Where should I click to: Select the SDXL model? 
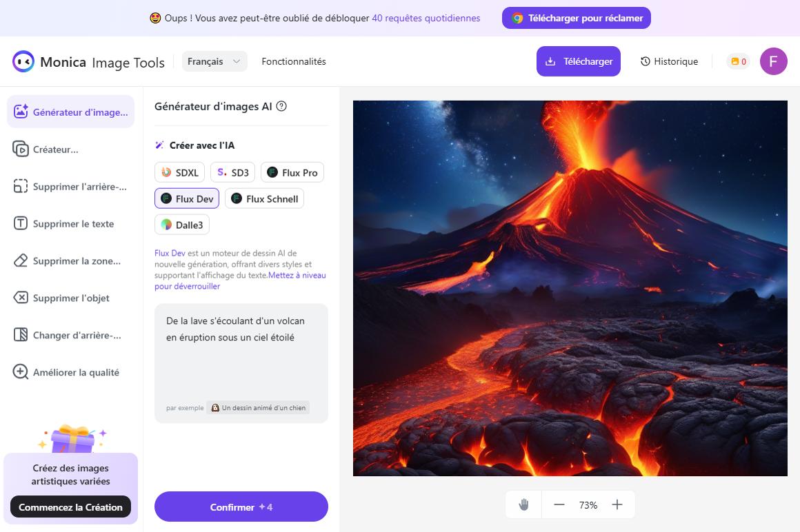click(179, 172)
